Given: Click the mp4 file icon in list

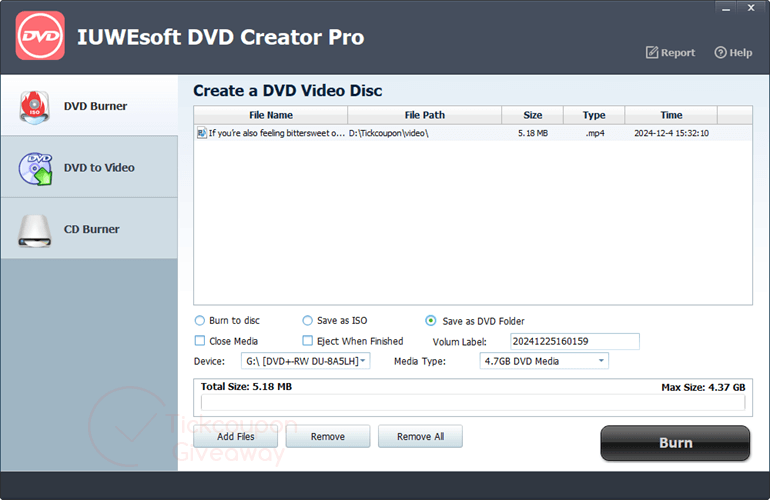Looking at the screenshot, I should 201,133.
